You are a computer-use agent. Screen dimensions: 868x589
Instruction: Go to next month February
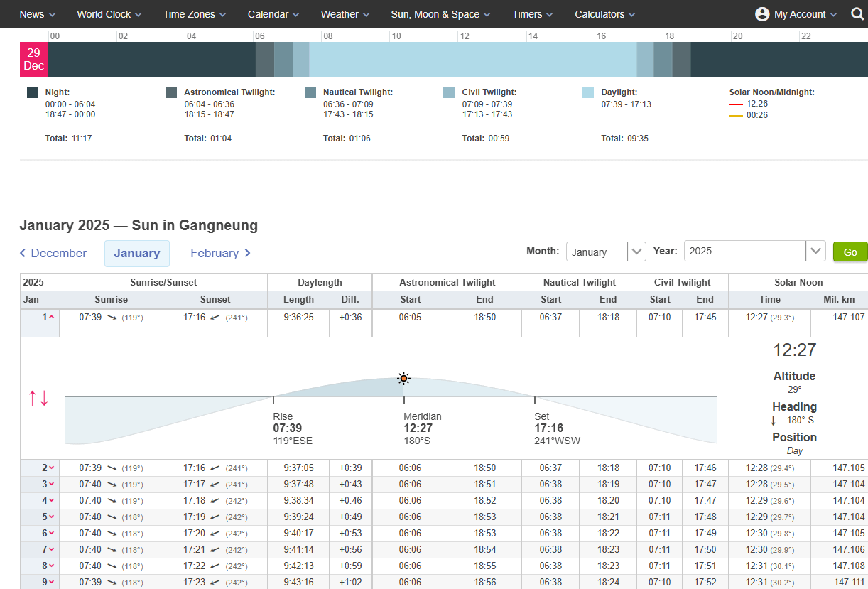(x=221, y=253)
